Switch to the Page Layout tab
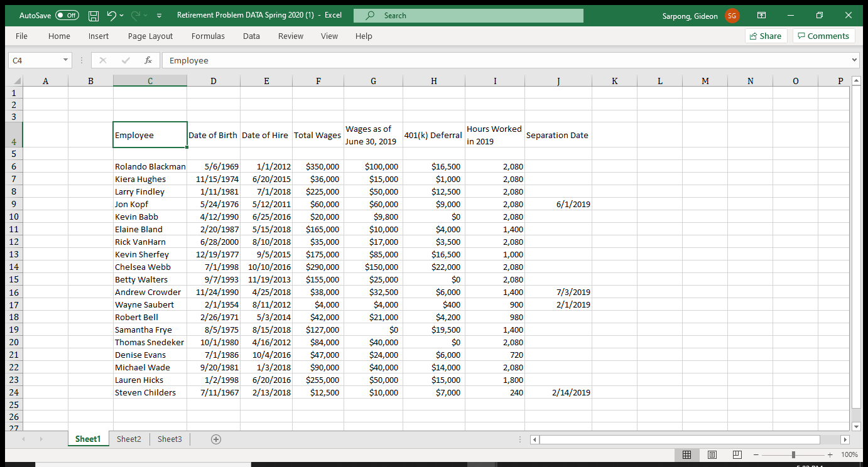 150,36
